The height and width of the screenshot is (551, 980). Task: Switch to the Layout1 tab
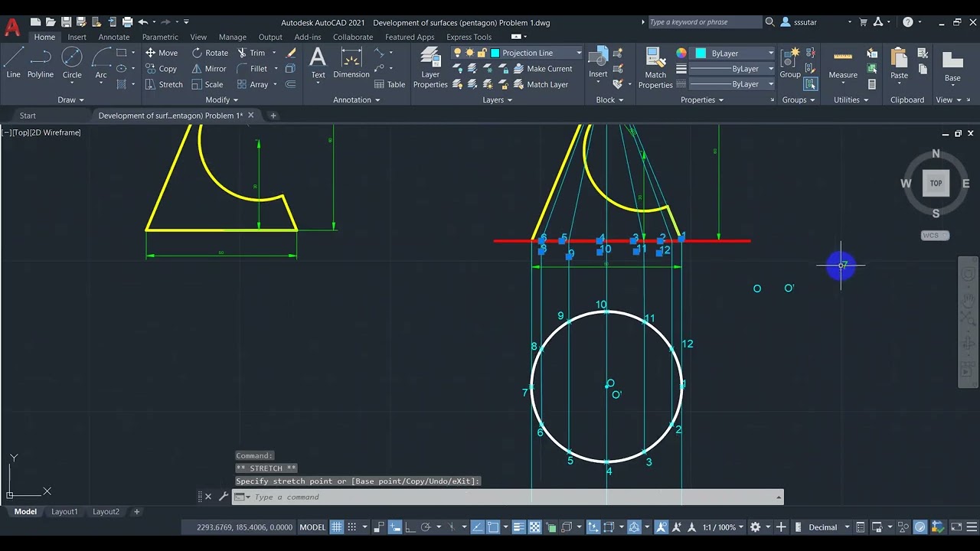pos(64,511)
